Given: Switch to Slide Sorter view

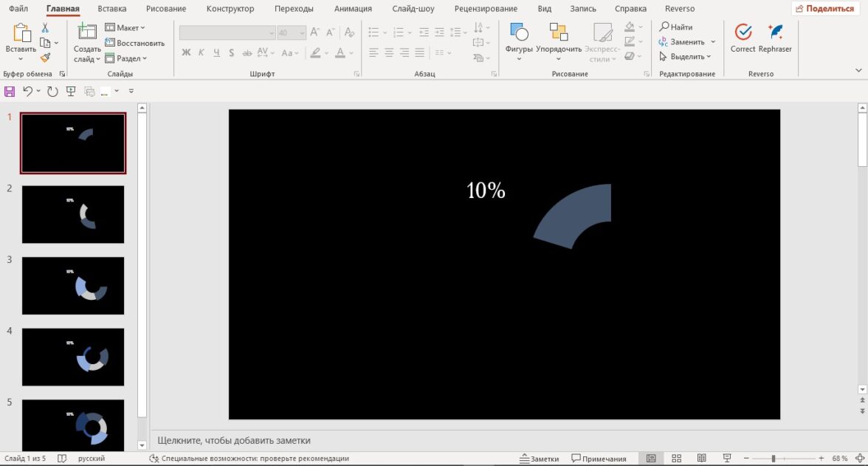Looking at the screenshot, I should (676, 459).
